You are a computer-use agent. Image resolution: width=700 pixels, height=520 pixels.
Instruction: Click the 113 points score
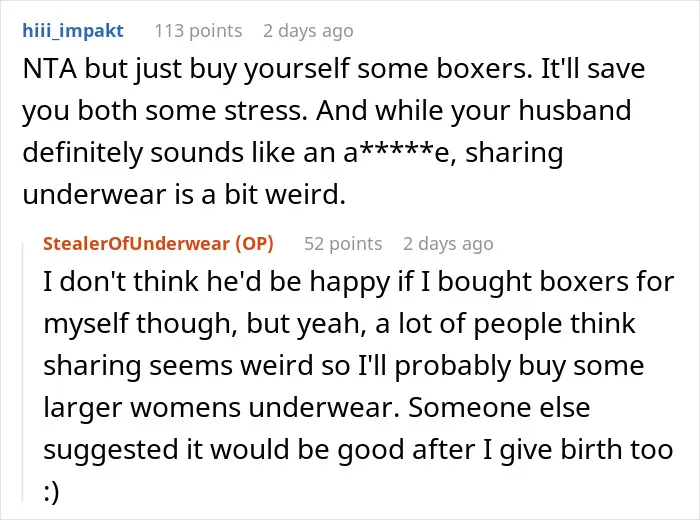198,31
